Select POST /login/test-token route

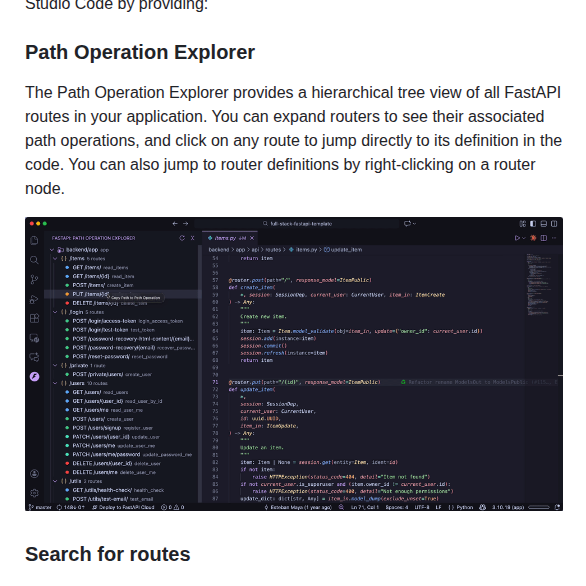[x=123, y=330]
